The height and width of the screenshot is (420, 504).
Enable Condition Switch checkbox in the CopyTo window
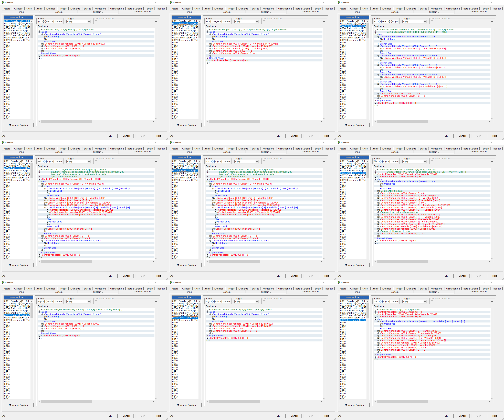coord(96,21)
